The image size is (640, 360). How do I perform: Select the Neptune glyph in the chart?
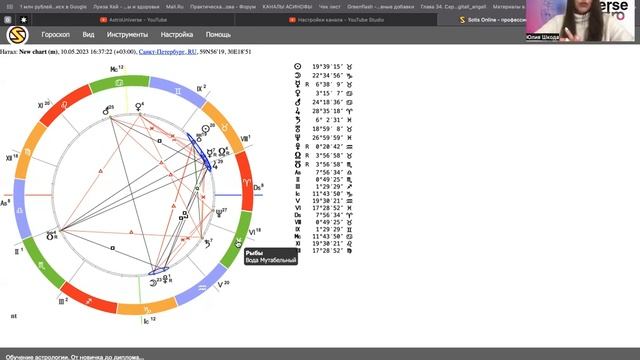pos(219,213)
